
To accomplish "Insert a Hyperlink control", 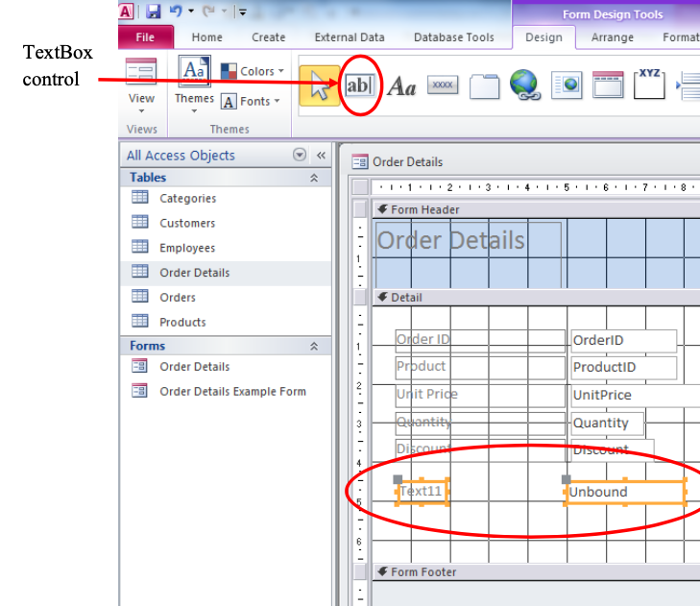I will click(525, 85).
